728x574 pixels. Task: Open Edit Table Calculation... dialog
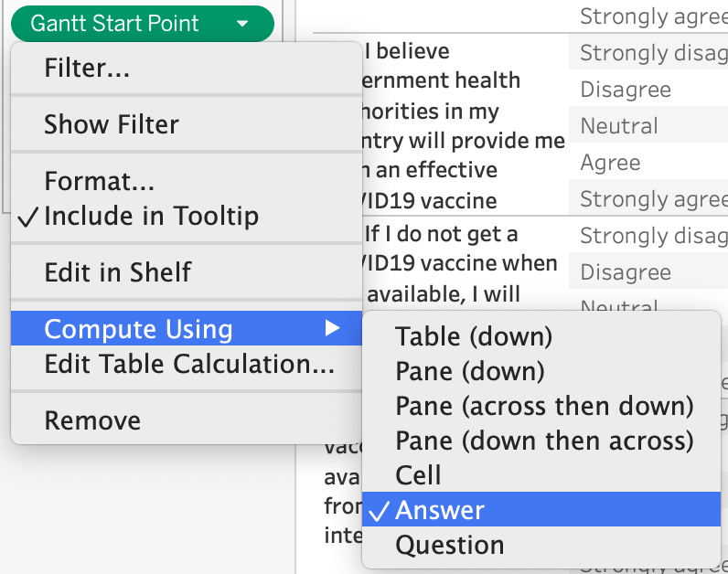189,364
